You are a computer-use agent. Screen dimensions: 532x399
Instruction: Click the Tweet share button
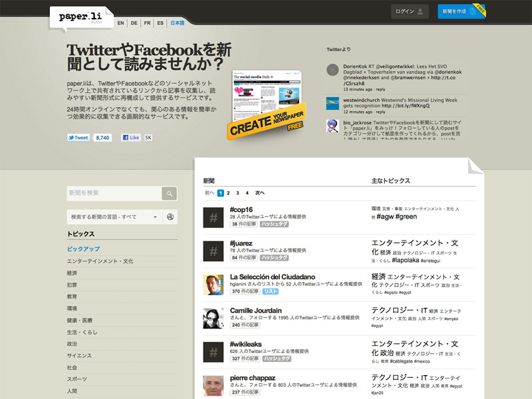(78, 138)
